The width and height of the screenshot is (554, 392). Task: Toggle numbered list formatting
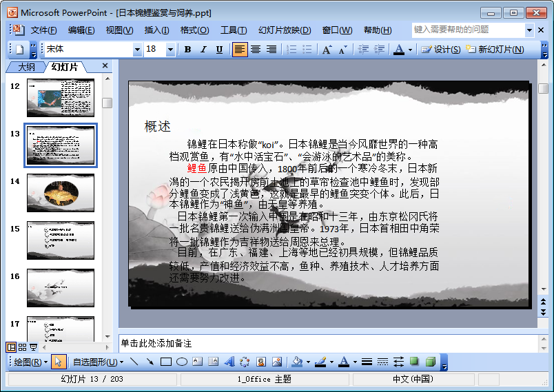click(291, 50)
